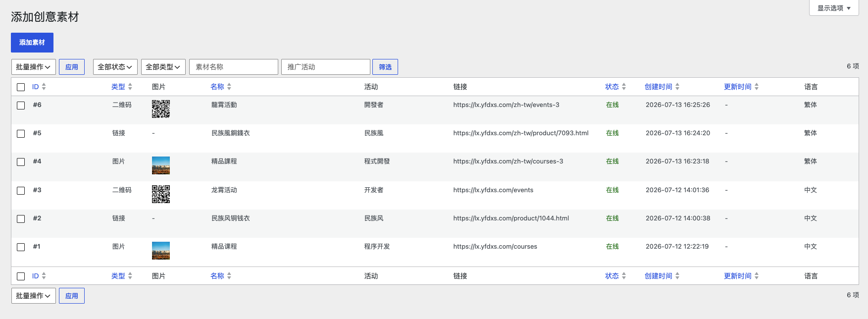Click 在线 status in row #3
868x319 pixels.
pos(613,190)
